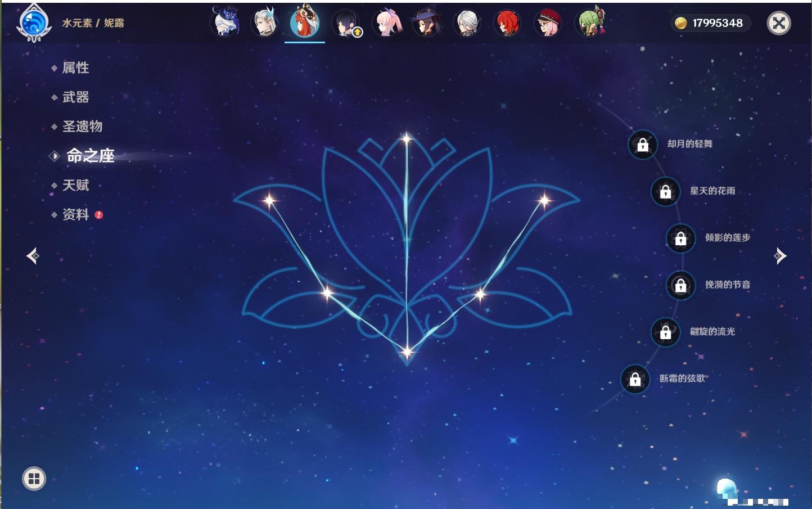View locked constellation 却月的轻舞
This screenshot has height=509, width=812.
643,145
